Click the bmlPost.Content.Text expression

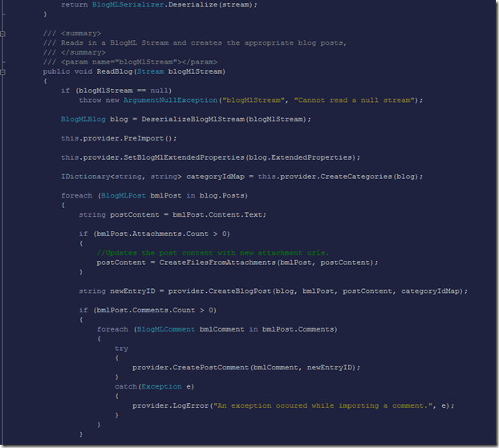tap(217, 215)
